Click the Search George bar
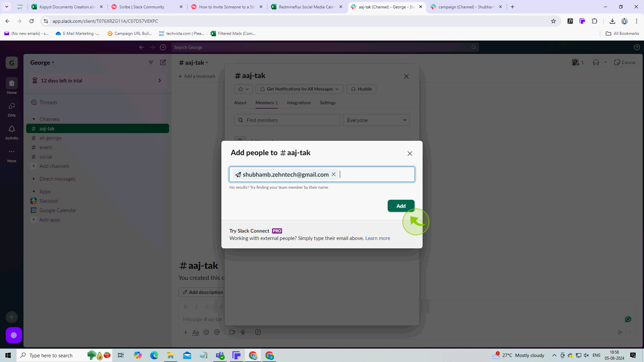This screenshot has width=644, height=362. tap(325, 47)
